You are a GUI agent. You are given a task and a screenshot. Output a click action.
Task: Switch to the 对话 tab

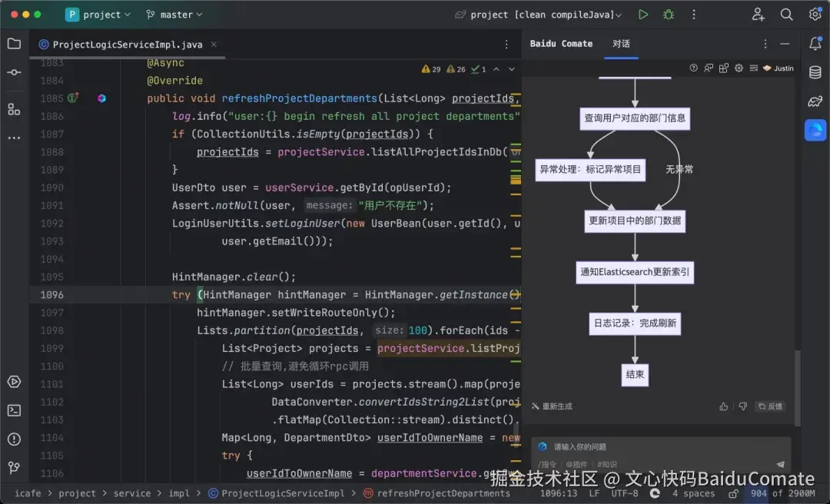tap(622, 44)
